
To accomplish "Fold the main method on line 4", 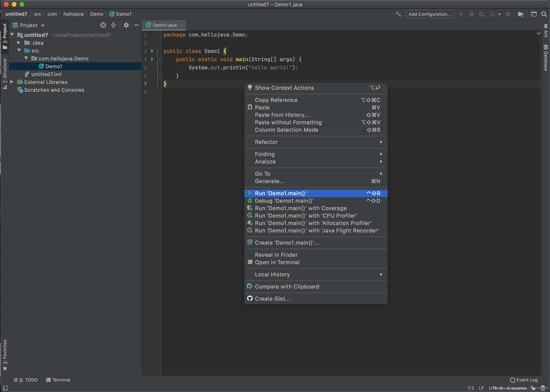I will tap(161, 59).
